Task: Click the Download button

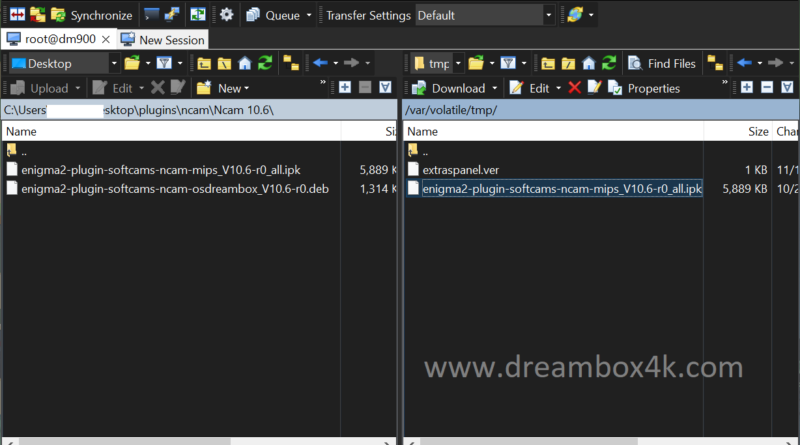Action: click(449, 88)
